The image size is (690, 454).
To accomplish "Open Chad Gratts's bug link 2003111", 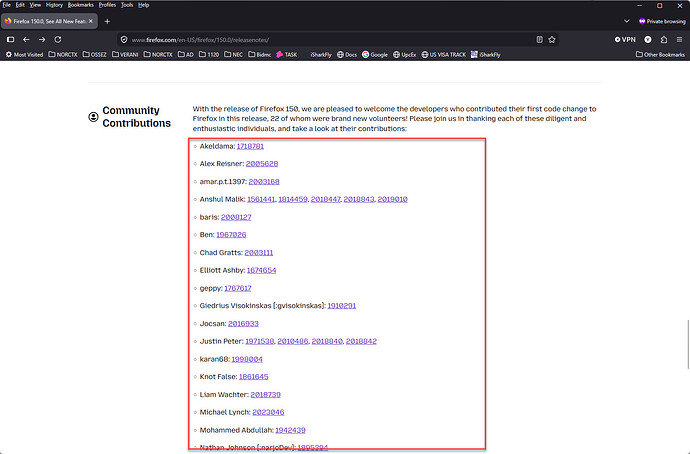I will click(x=259, y=253).
